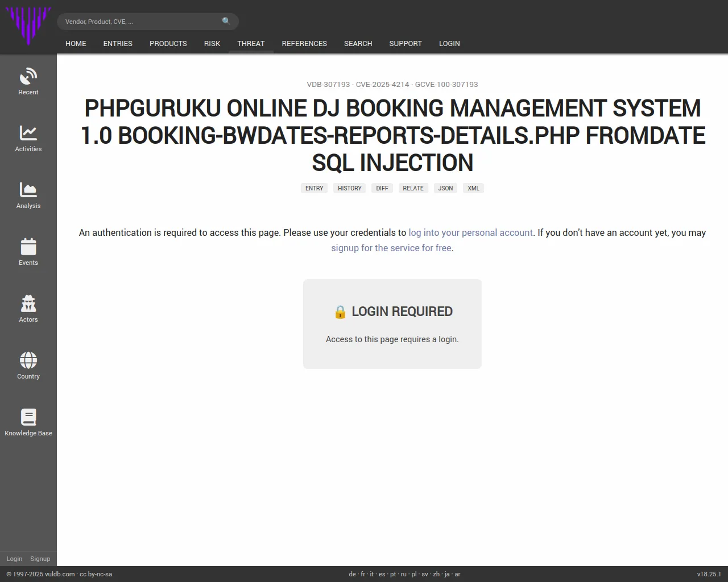728x582 pixels.
Task: Open the JSON view tab
Action: 446,188
